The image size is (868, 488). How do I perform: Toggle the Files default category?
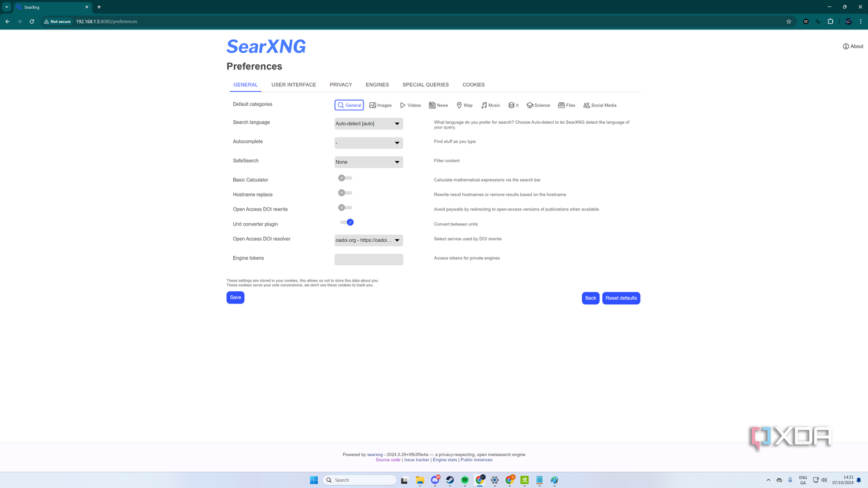(567, 105)
